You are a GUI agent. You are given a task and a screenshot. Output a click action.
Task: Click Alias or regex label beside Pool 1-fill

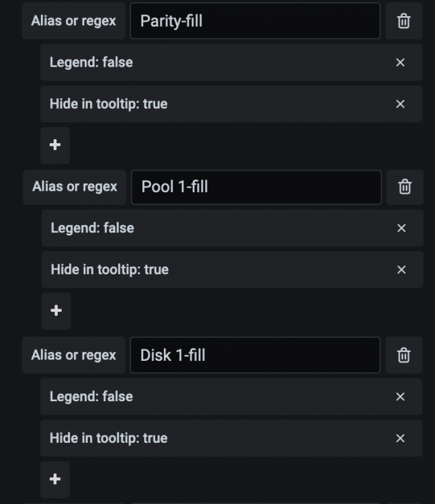tap(75, 187)
